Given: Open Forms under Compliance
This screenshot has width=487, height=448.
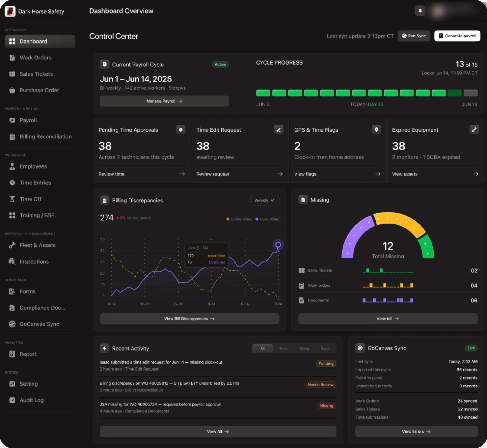Looking at the screenshot, I should click(x=40, y=291).
